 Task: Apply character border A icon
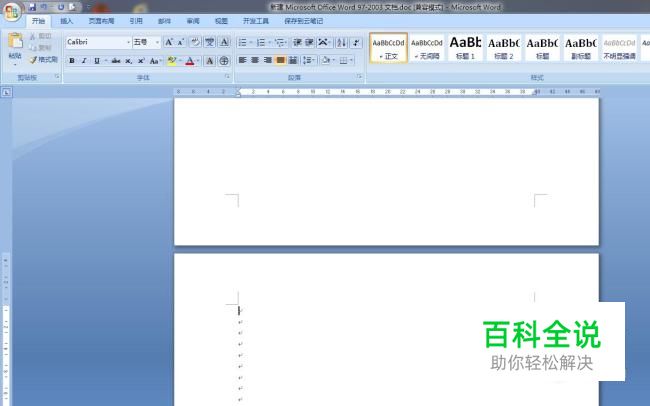pyautogui.click(x=224, y=42)
